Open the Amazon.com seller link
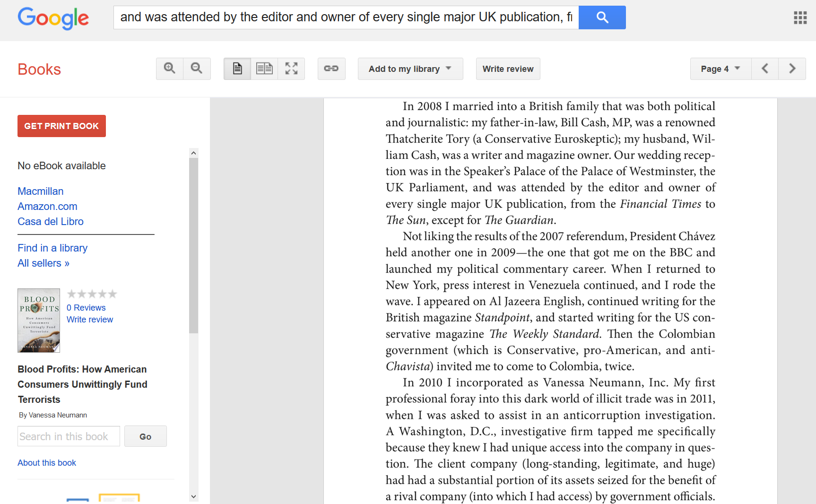Screen dimensions: 816x504 click(x=47, y=206)
